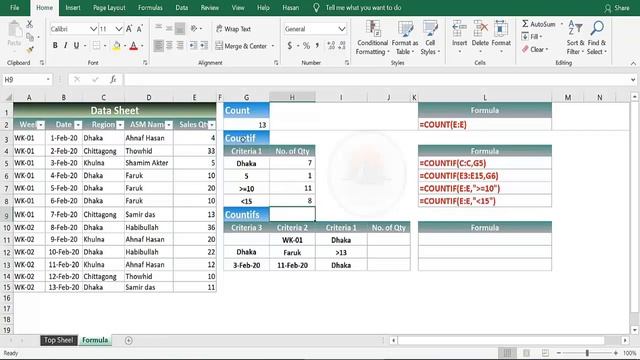Collapse the ribbon with chevron
This screenshot has height=360, width=640.
pyautogui.click(x=633, y=63)
